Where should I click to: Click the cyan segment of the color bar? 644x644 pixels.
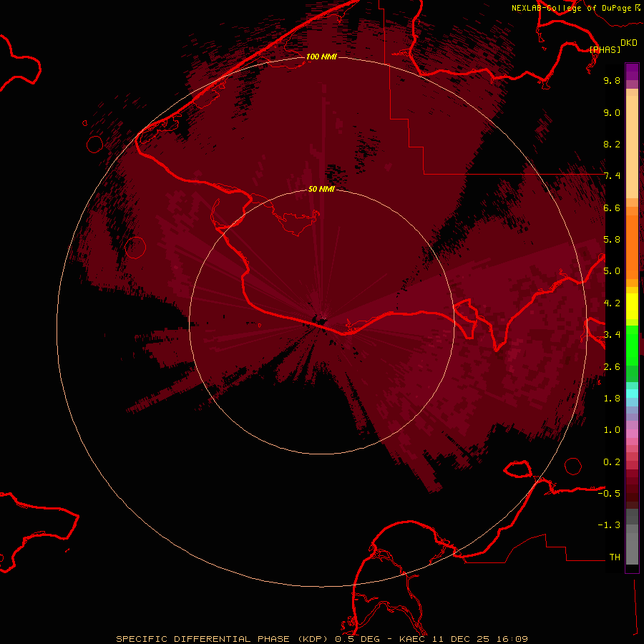632,394
